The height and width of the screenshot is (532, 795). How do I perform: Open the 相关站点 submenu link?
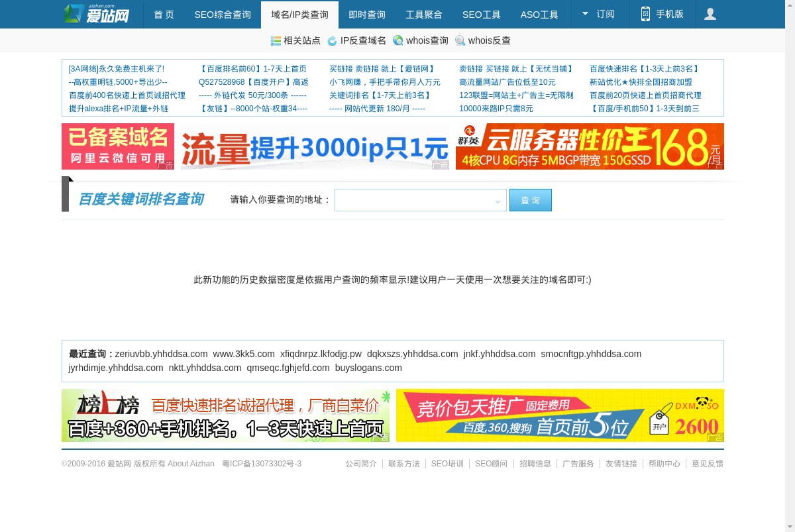[302, 40]
